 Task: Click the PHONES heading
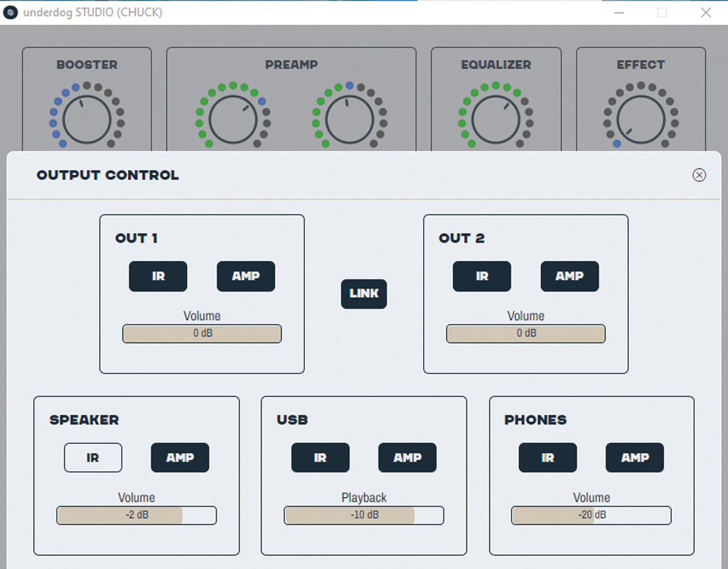535,420
